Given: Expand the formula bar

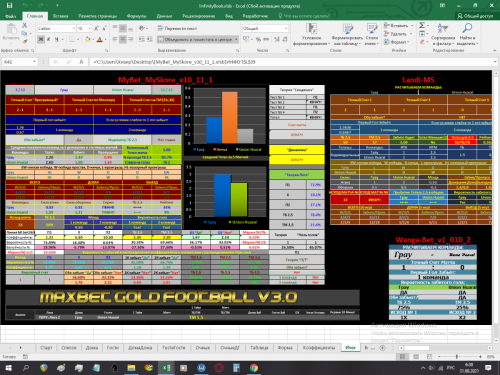Looking at the screenshot, I should [495, 62].
